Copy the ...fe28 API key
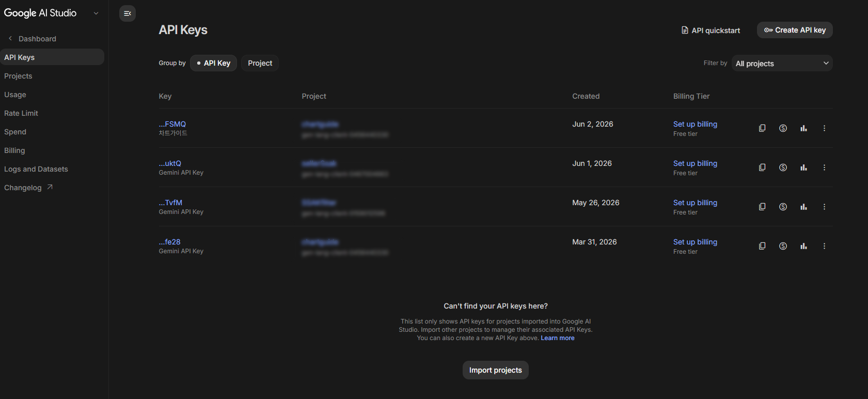868x399 pixels. (762, 246)
